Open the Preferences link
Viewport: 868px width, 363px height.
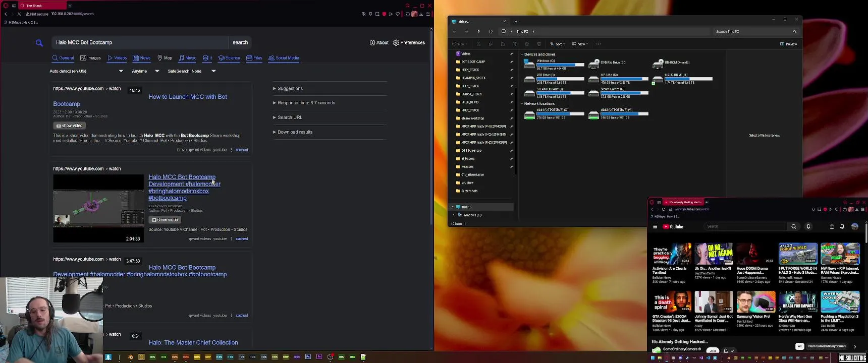pyautogui.click(x=409, y=43)
